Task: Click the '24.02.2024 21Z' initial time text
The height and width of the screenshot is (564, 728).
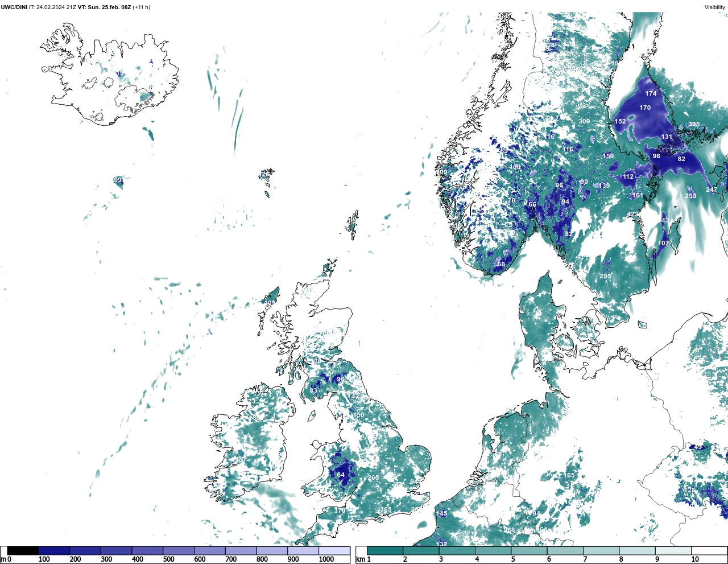Action: pos(56,7)
